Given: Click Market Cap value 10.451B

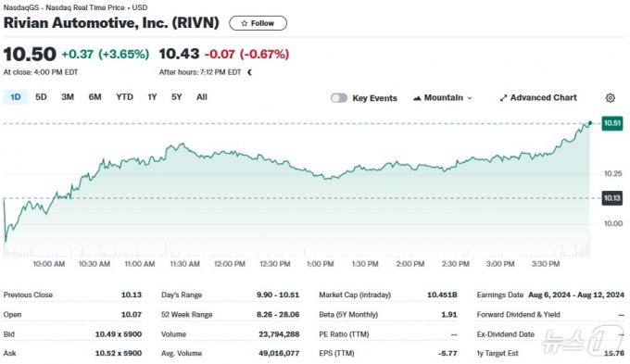Looking at the screenshot, I should click(442, 295).
